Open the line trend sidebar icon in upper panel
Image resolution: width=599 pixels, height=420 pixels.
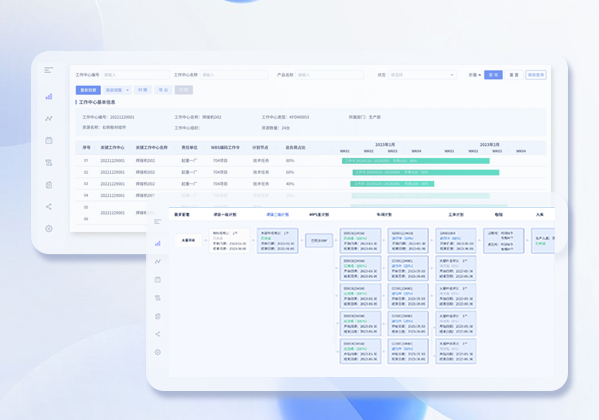49,118
